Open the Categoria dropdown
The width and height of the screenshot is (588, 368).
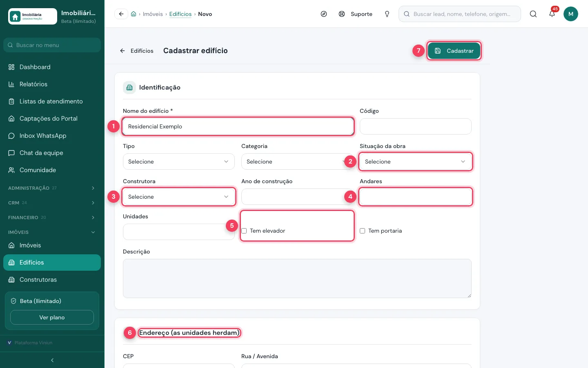point(297,162)
